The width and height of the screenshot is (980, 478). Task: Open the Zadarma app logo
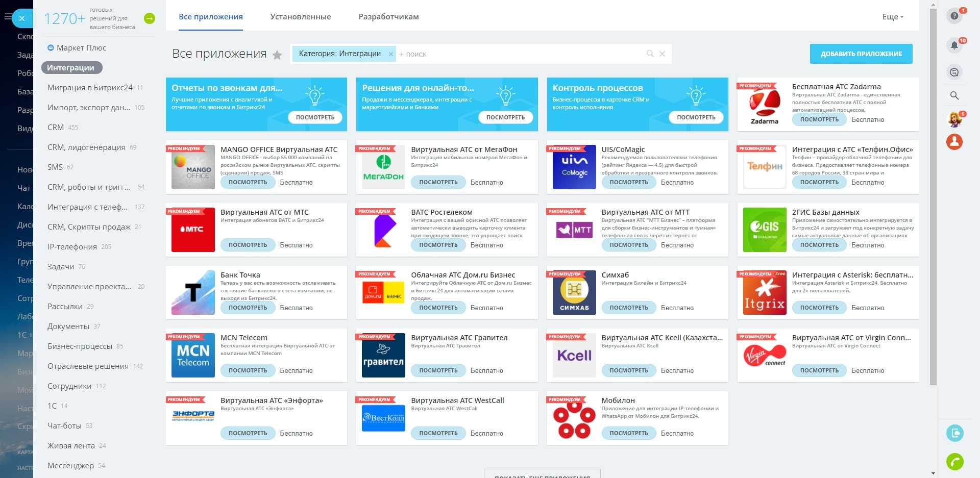[x=765, y=104]
